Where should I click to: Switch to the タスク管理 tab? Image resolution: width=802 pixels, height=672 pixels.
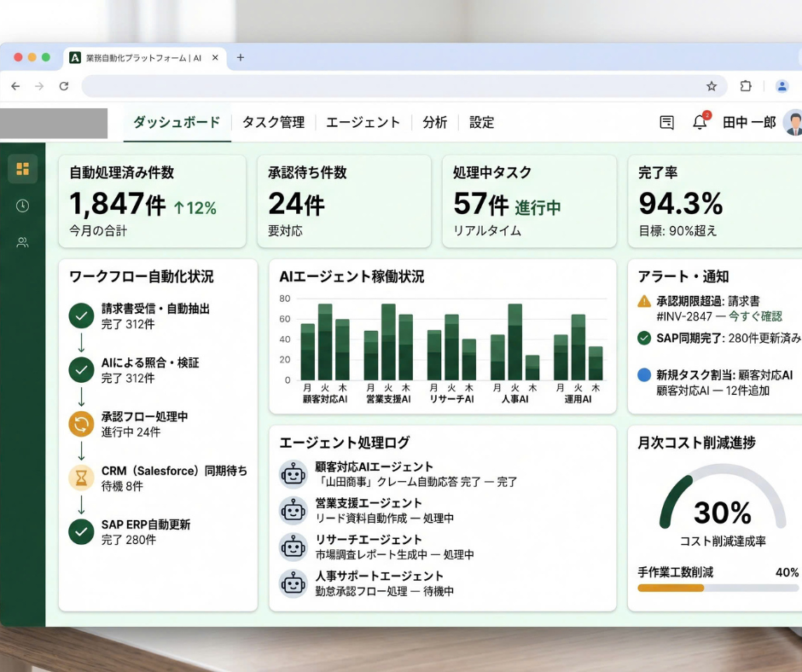tap(274, 122)
